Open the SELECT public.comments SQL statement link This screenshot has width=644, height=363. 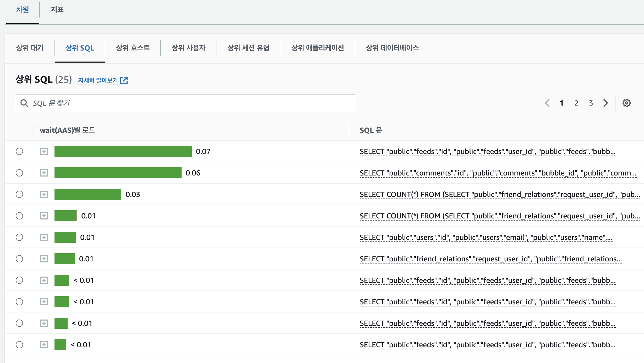click(x=498, y=173)
